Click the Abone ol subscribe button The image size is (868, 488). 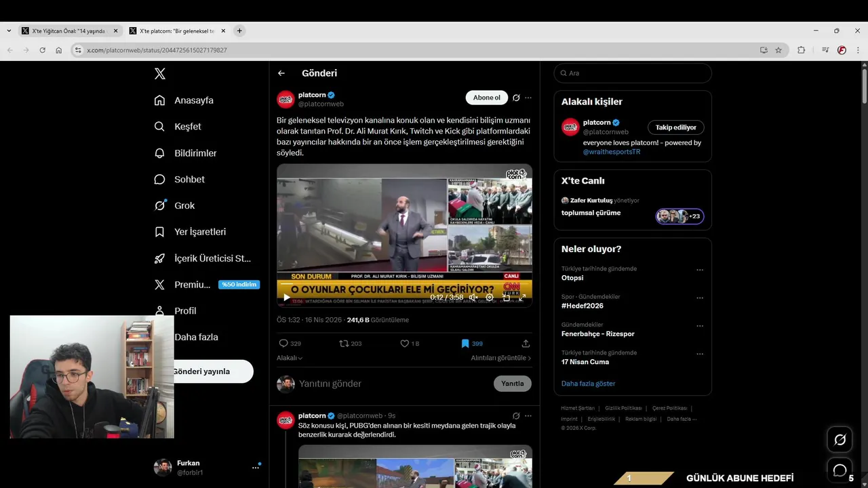click(486, 98)
